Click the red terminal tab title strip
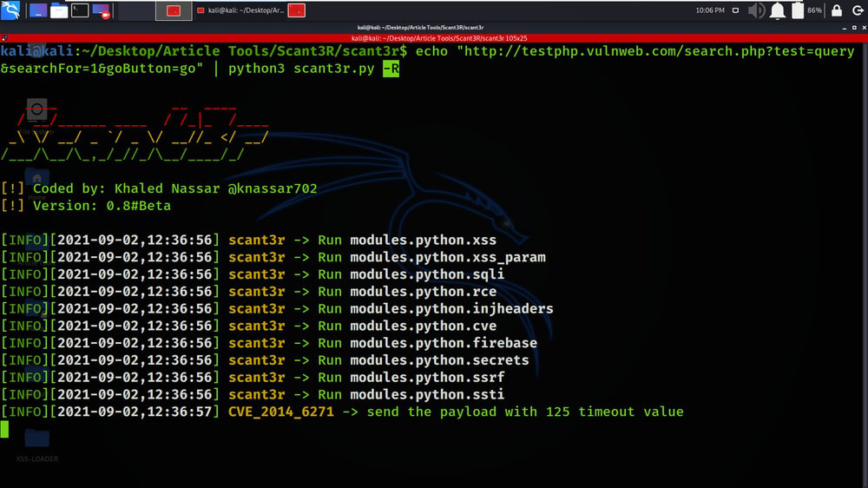The image size is (868, 488). tap(439, 38)
